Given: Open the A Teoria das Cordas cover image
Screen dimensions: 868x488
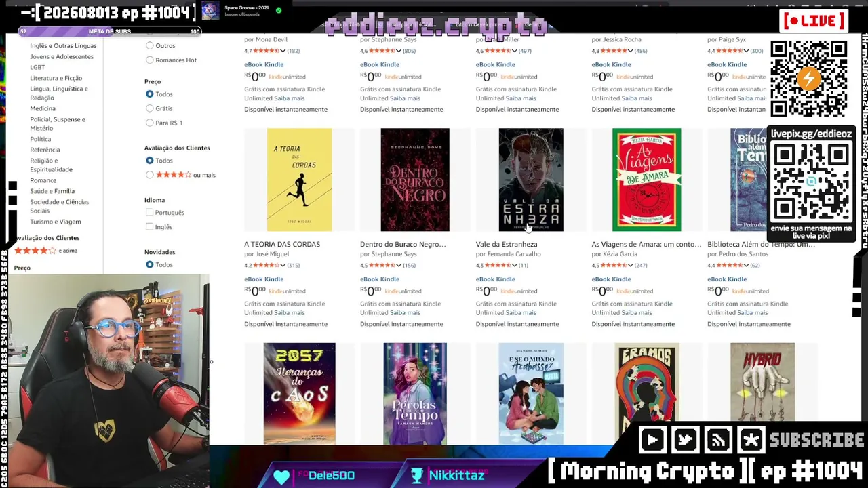Looking at the screenshot, I should click(299, 180).
